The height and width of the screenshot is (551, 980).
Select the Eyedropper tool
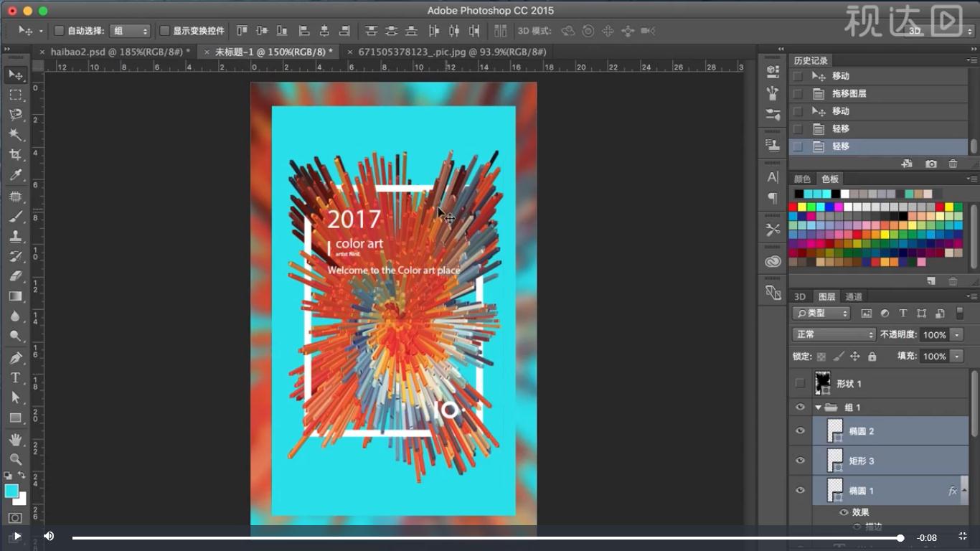pos(15,175)
